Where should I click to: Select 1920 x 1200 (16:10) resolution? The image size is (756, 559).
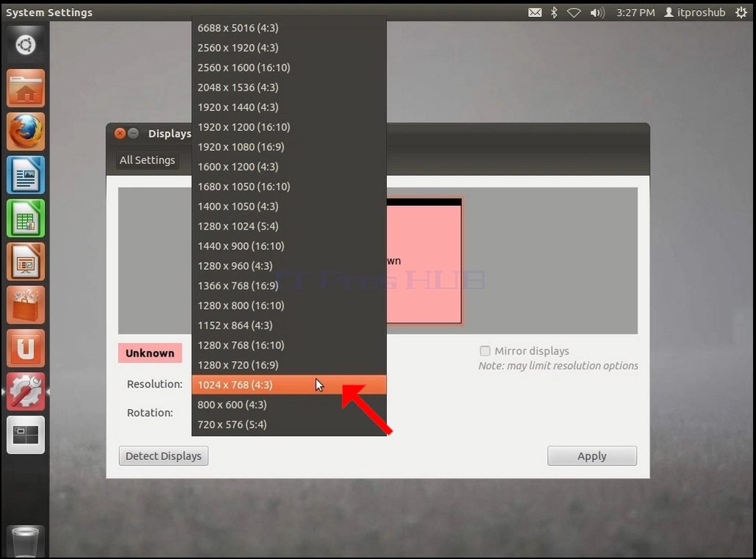point(289,127)
